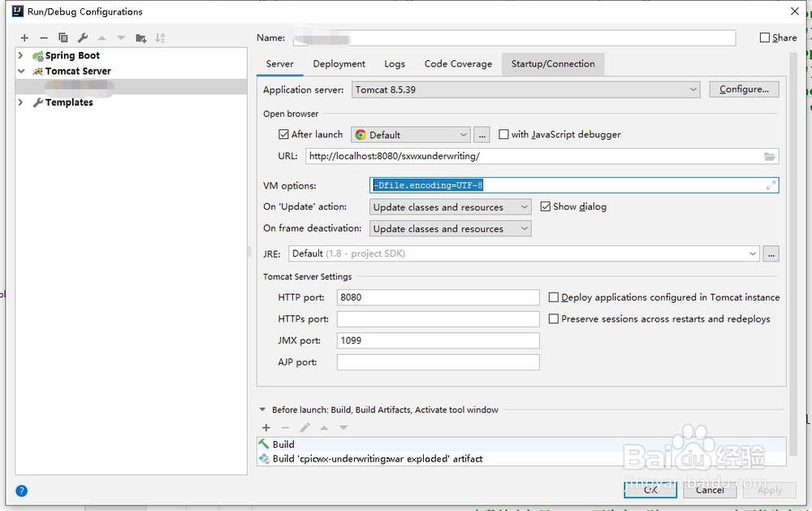Add before-launch task with plus icon

(x=266, y=427)
